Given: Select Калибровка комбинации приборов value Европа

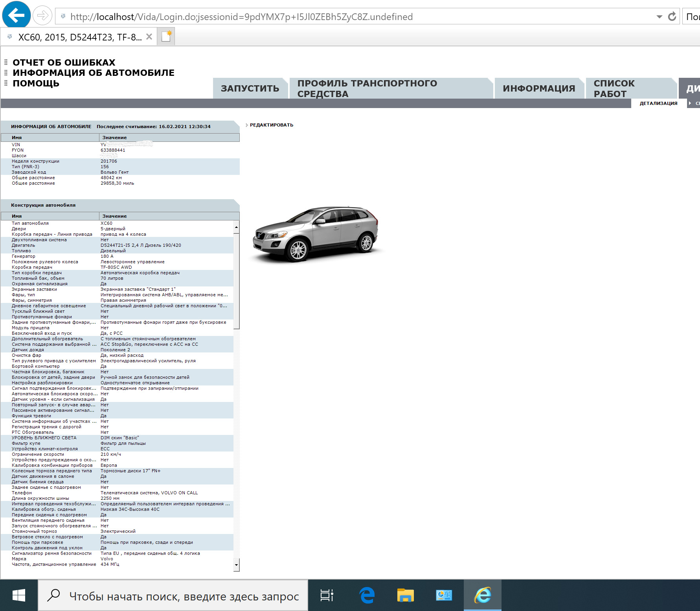Looking at the screenshot, I should [x=109, y=465].
